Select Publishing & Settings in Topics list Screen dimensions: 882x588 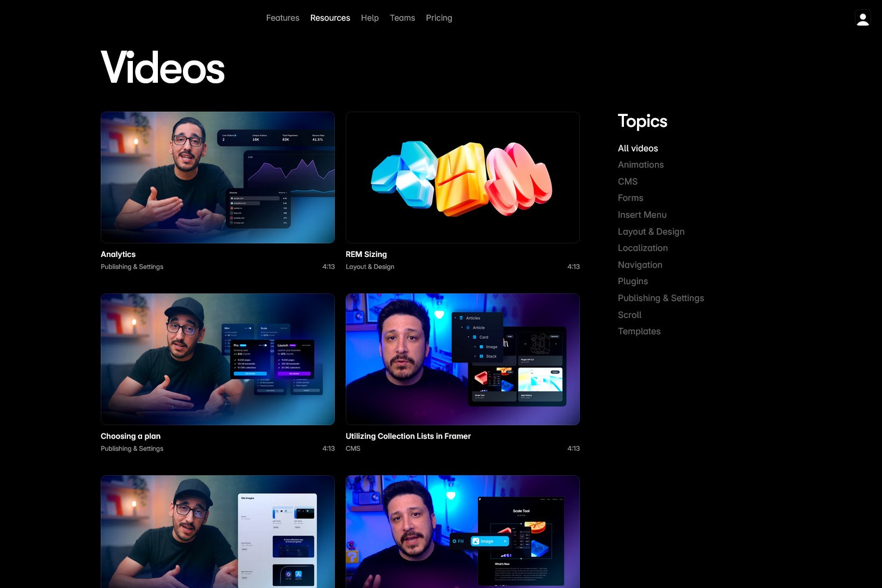pyautogui.click(x=661, y=298)
